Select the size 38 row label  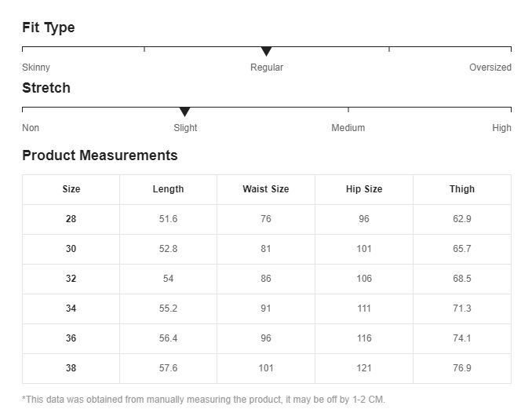pyautogui.click(x=71, y=368)
